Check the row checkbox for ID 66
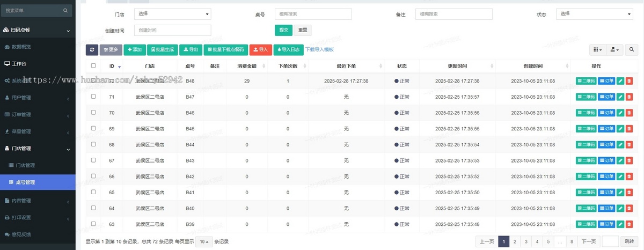The width and height of the screenshot is (644, 250). [x=93, y=176]
